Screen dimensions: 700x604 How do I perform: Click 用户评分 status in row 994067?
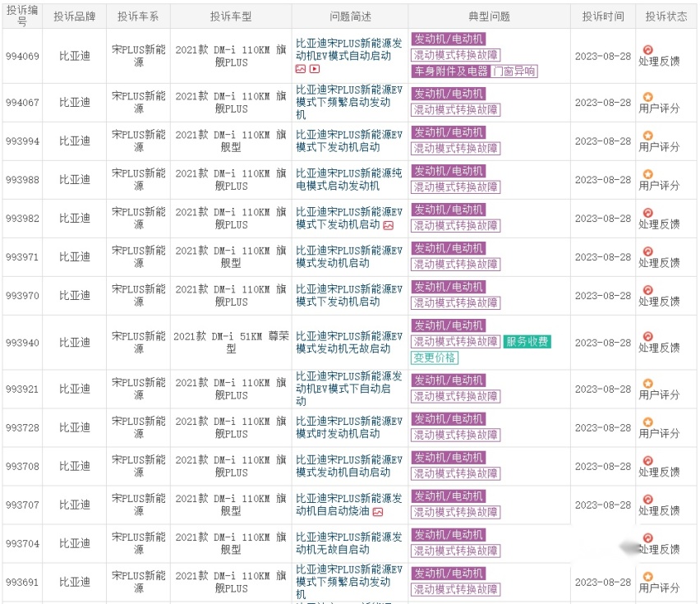[659, 108]
